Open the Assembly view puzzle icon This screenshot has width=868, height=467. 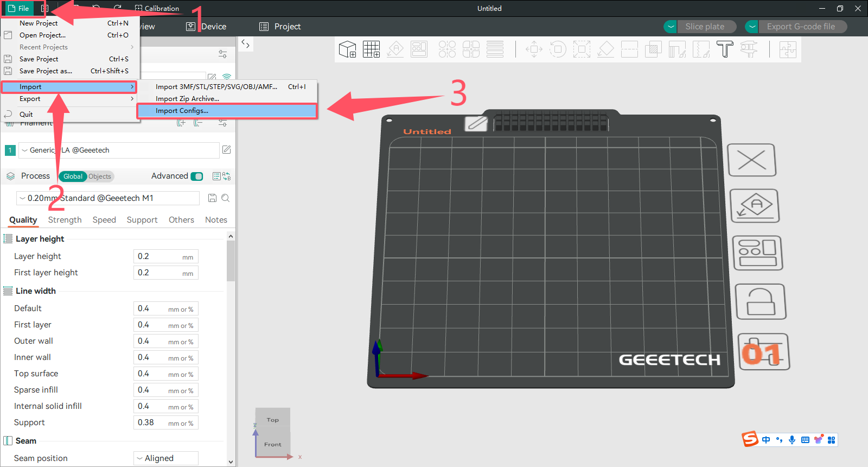tap(788, 49)
